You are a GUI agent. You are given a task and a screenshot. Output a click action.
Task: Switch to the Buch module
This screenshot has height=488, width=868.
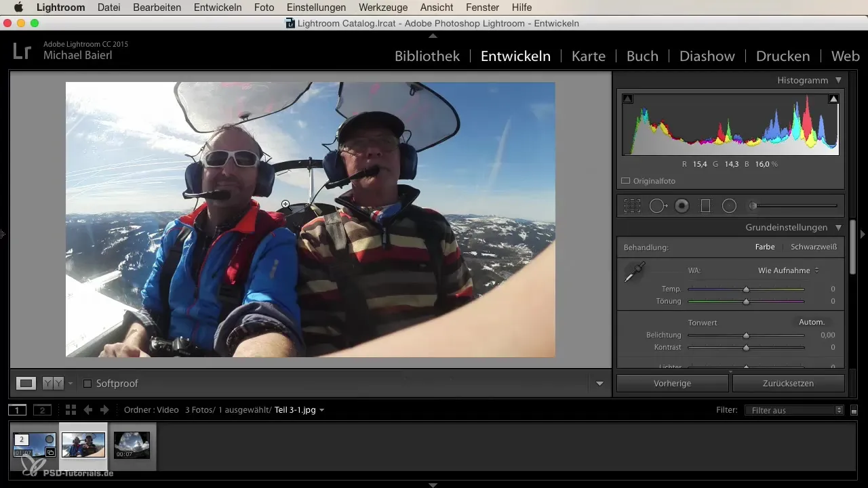coord(642,56)
